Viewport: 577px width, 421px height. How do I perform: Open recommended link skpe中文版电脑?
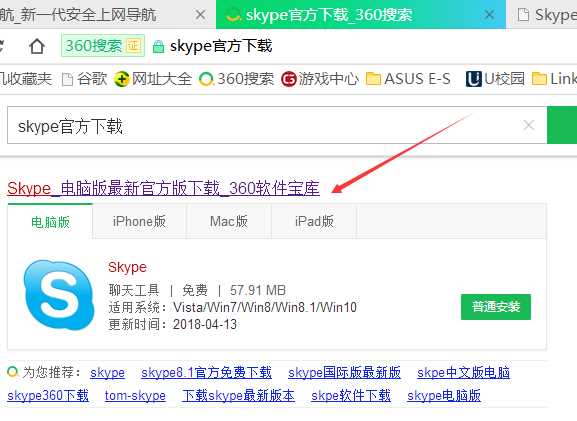click(x=464, y=373)
